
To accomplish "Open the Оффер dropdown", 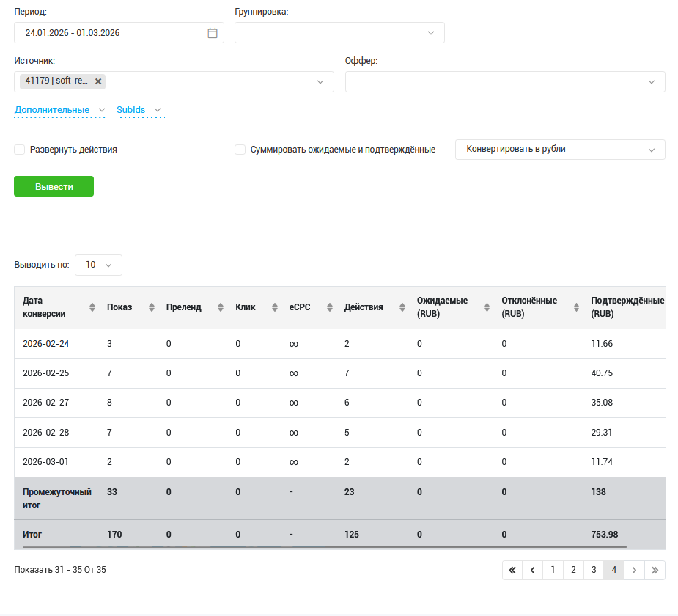I will [505, 81].
